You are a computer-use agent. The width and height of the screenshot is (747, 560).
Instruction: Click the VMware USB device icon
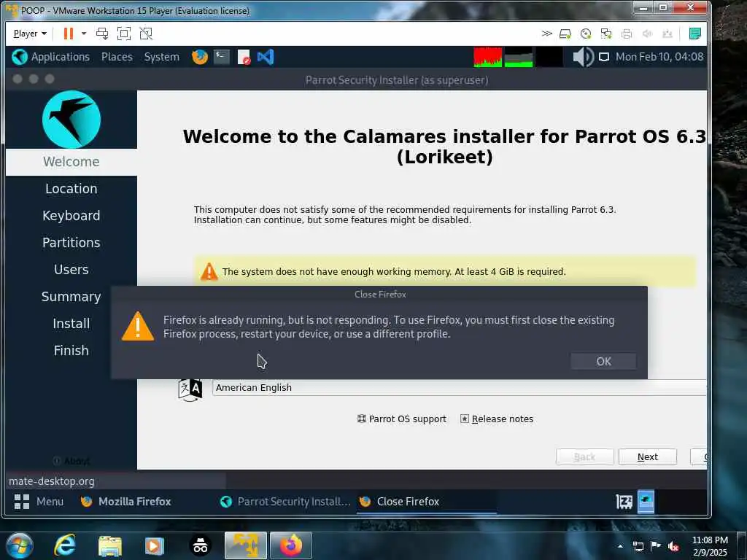tap(667, 34)
